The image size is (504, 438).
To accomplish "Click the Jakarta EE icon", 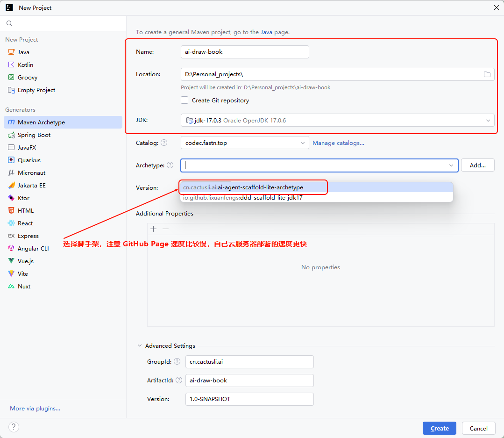I will click(11, 185).
